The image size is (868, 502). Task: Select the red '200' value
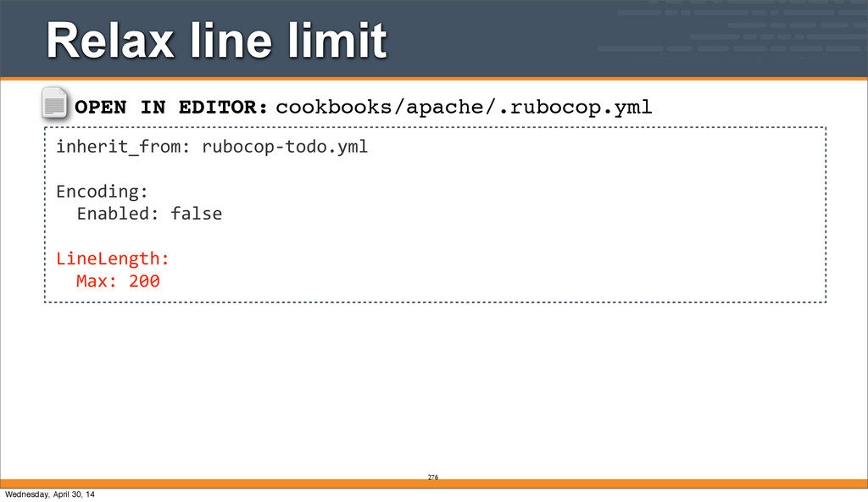click(x=144, y=280)
